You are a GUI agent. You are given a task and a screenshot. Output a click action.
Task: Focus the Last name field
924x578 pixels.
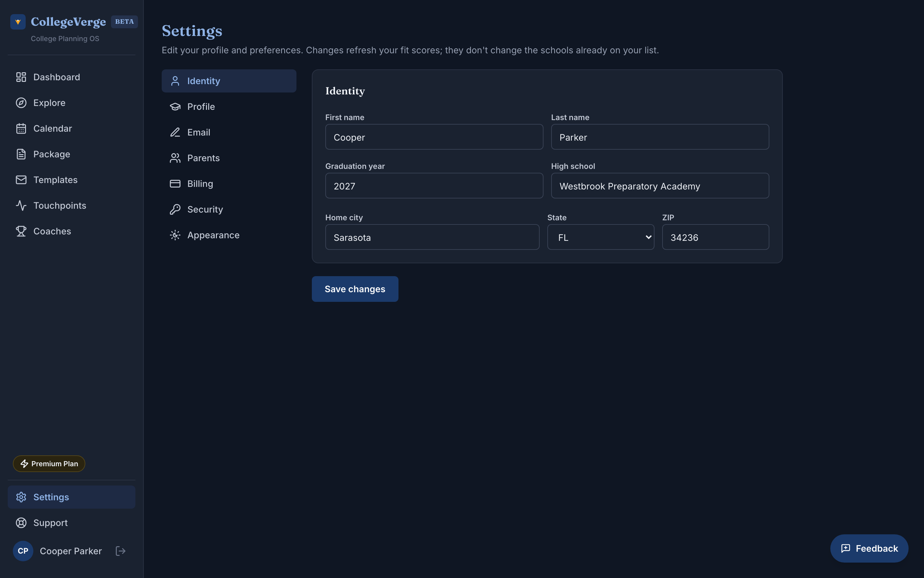(660, 137)
